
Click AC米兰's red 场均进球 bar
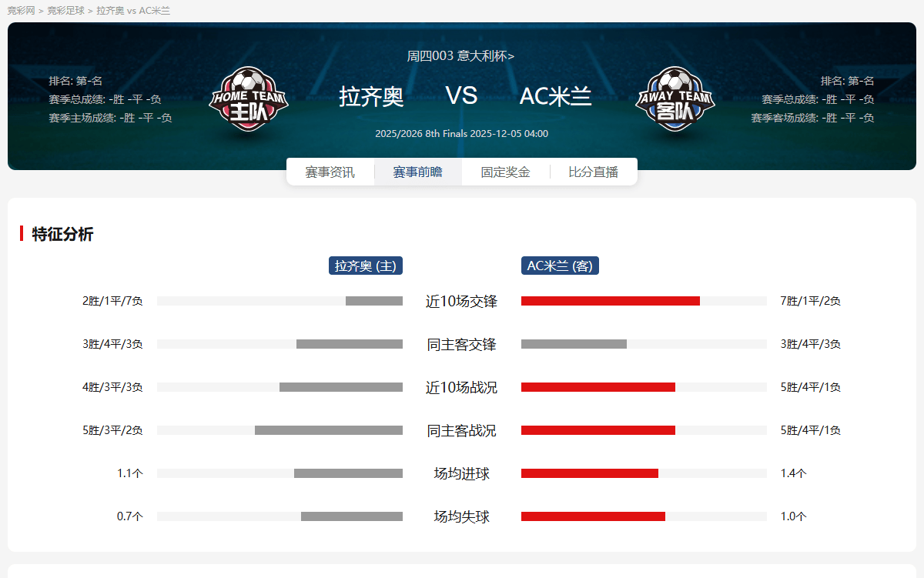tap(589, 473)
